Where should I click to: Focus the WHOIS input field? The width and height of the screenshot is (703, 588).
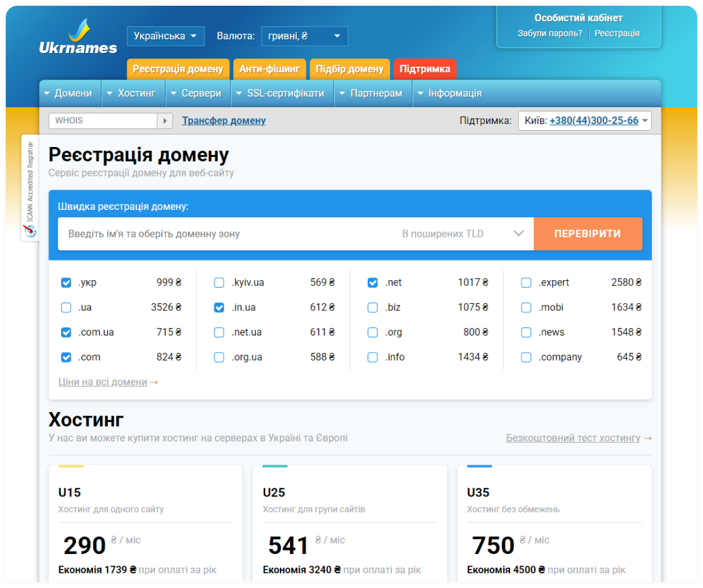[103, 120]
